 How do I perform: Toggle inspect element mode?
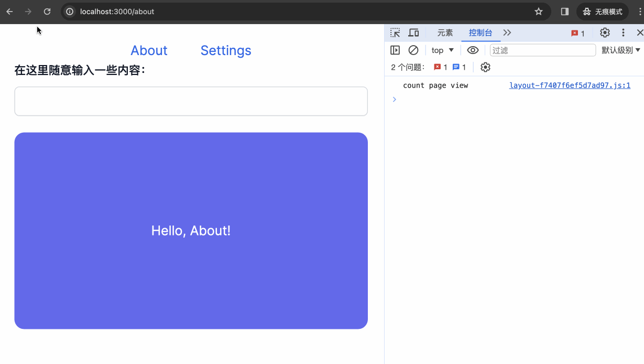tap(395, 33)
